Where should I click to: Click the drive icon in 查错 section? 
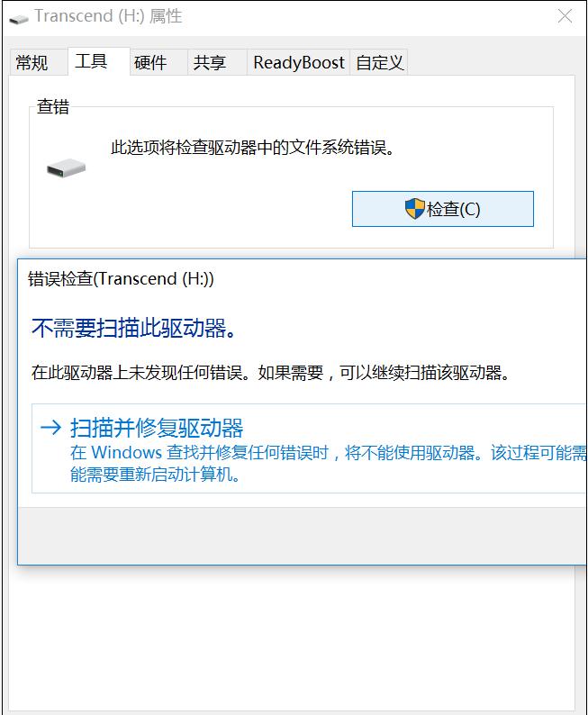(66, 168)
